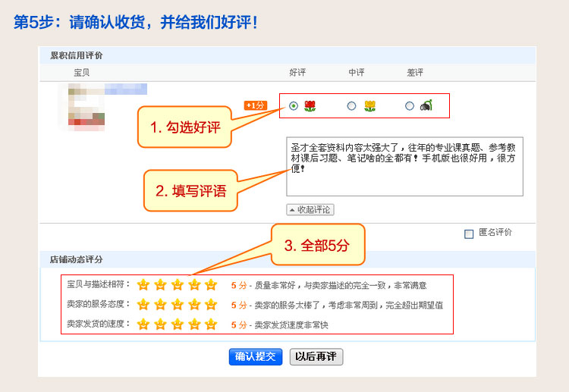Click inside the review comment text box
This screenshot has width=569, height=392.
click(x=404, y=167)
